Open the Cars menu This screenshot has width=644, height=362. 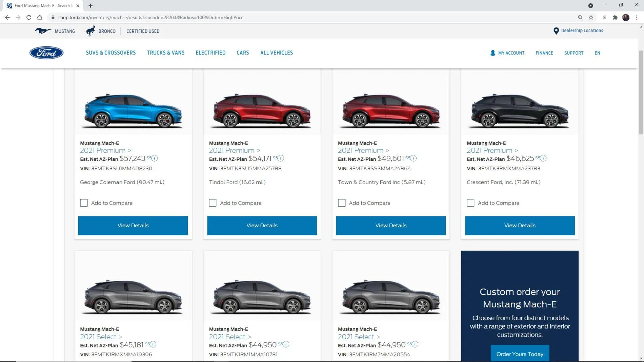[x=243, y=53]
